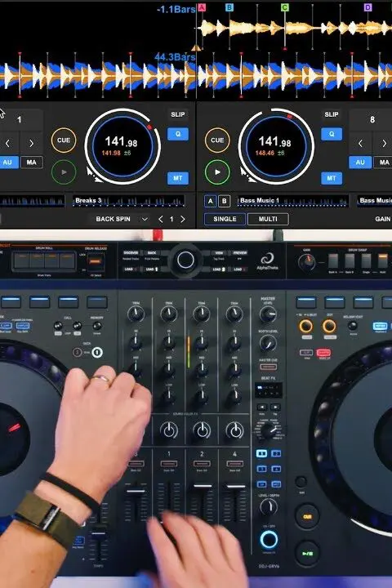Viewport: 392px width, 588px height.
Task: Enable SLIP mode on the left deck
Action: tap(178, 114)
